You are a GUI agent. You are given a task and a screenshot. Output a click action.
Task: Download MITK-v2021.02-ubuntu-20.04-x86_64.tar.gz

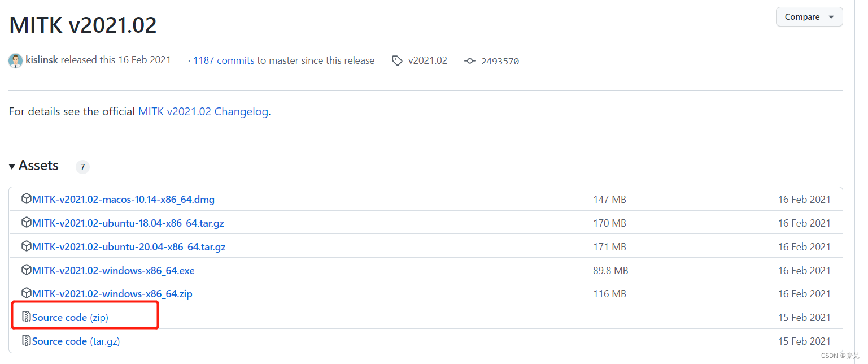pos(129,247)
